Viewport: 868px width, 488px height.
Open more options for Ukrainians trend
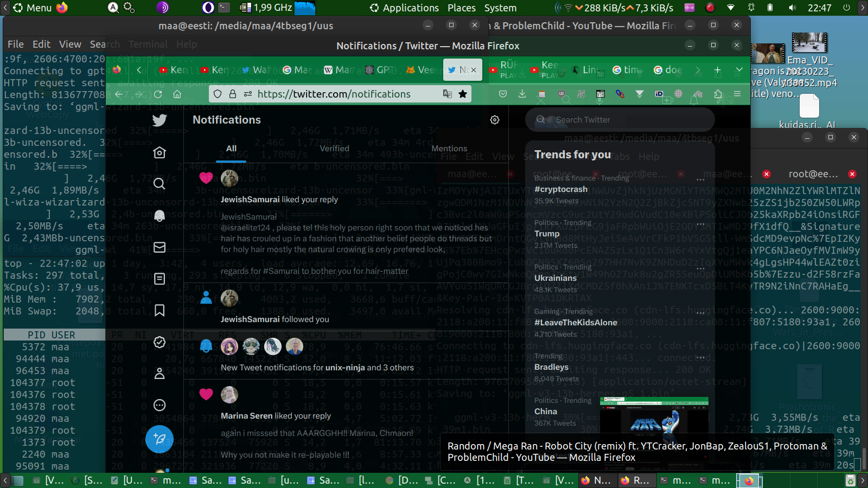[x=700, y=268]
